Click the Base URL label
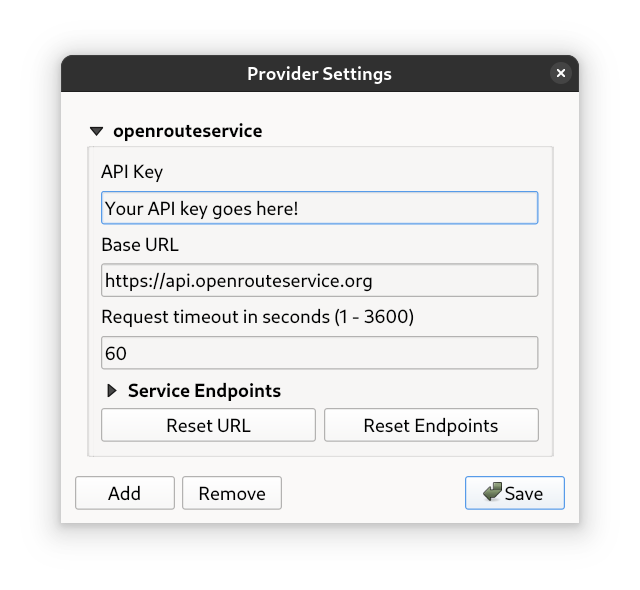 pos(140,244)
